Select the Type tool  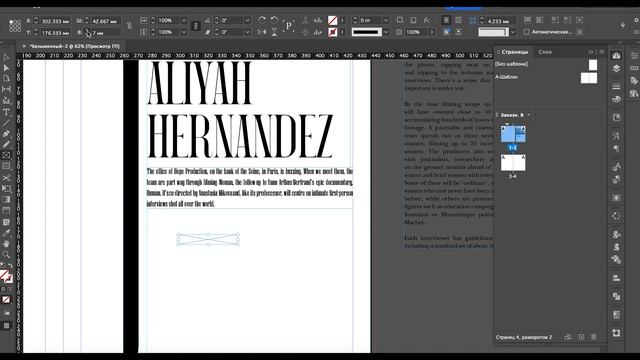coord(6,112)
